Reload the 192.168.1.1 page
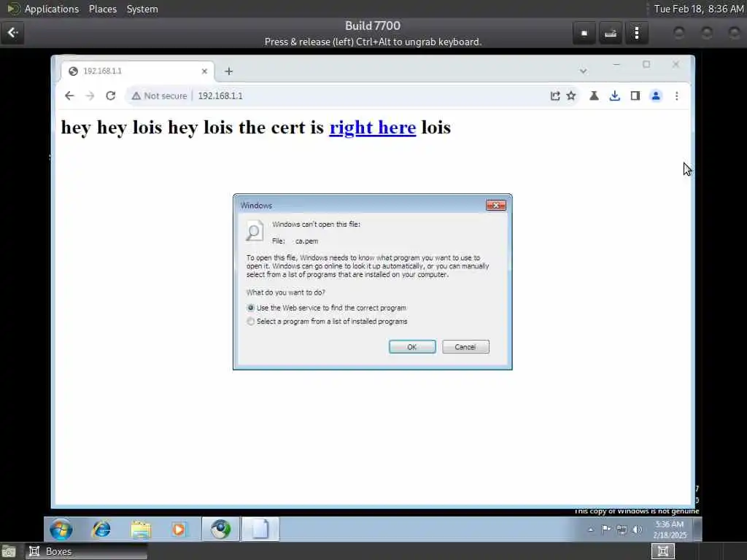The image size is (747, 560). tap(111, 96)
